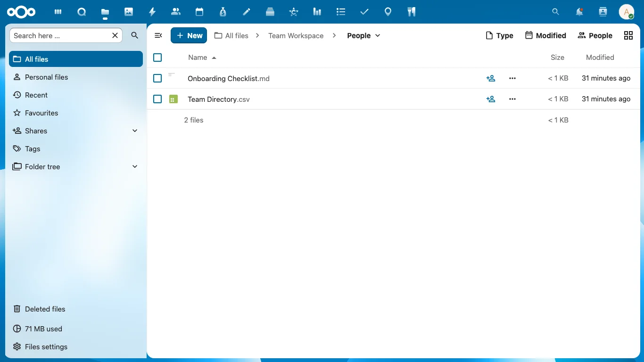Viewport: 644px width, 362px height.
Task: Open the Type filter dropdown
Action: coord(499,35)
